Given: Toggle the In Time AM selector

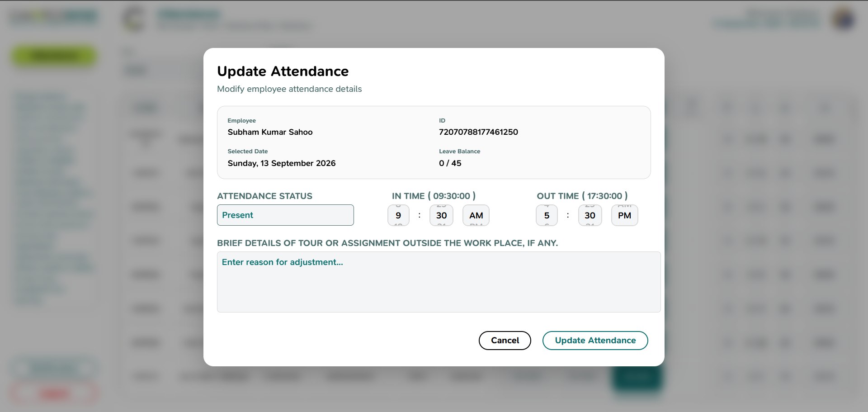Looking at the screenshot, I should click(x=476, y=215).
